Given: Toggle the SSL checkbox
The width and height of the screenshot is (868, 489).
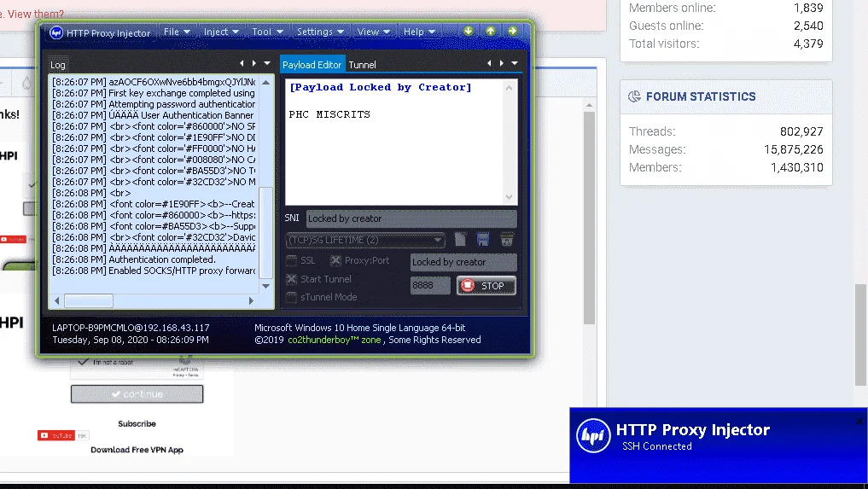Looking at the screenshot, I should [x=291, y=260].
